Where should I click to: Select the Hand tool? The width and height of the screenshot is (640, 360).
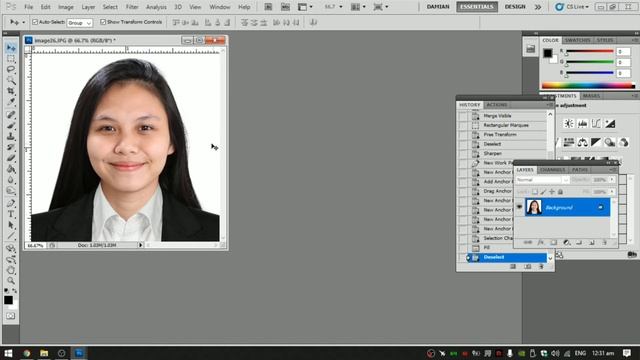(11, 270)
